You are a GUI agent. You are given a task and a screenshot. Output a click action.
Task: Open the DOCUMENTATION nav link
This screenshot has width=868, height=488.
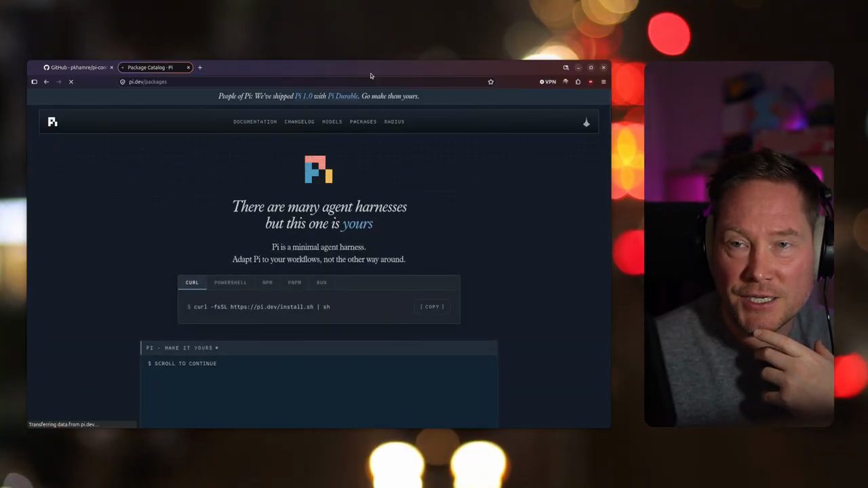pyautogui.click(x=255, y=122)
